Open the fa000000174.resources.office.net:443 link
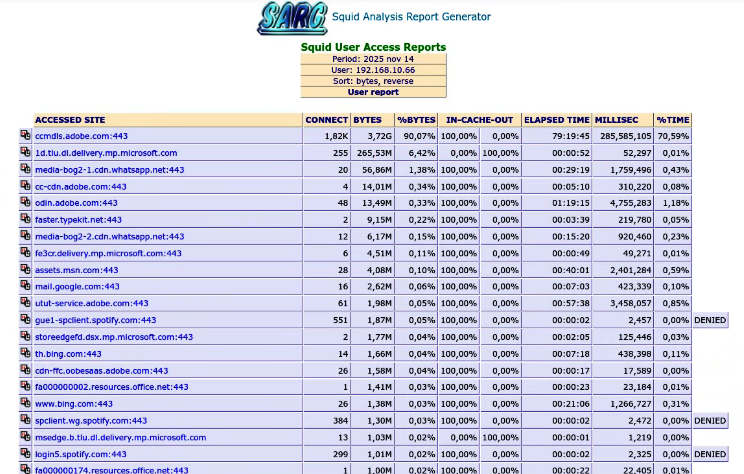The height and width of the screenshot is (474, 744). click(112, 470)
